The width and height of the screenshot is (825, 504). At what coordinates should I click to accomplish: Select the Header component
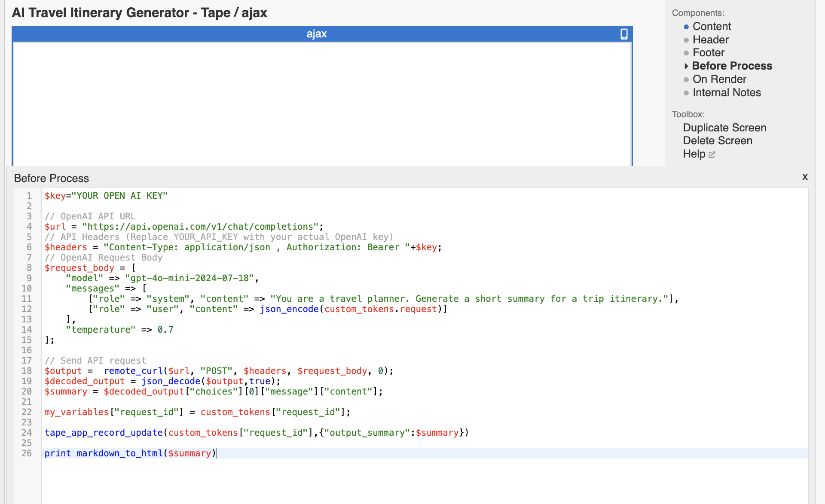tap(710, 40)
